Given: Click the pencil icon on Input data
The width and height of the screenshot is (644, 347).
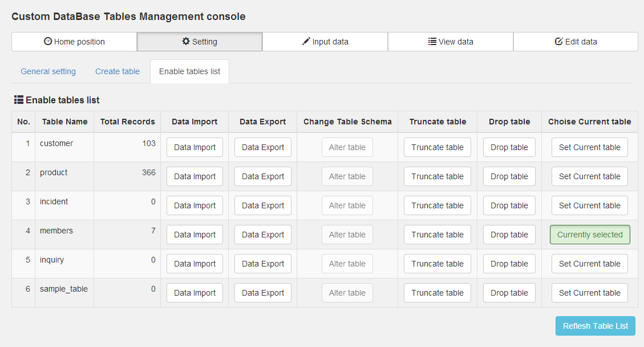Looking at the screenshot, I should (306, 42).
